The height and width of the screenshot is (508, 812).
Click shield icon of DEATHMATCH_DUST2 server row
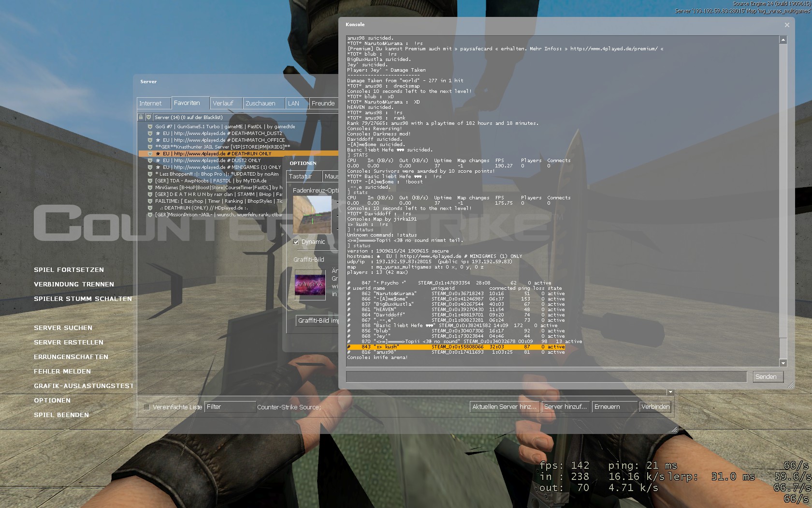point(150,133)
